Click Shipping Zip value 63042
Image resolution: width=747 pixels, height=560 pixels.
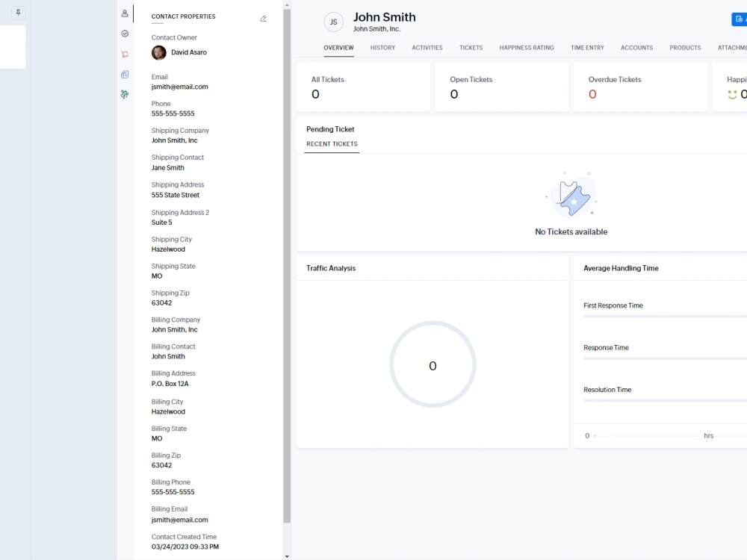(161, 303)
